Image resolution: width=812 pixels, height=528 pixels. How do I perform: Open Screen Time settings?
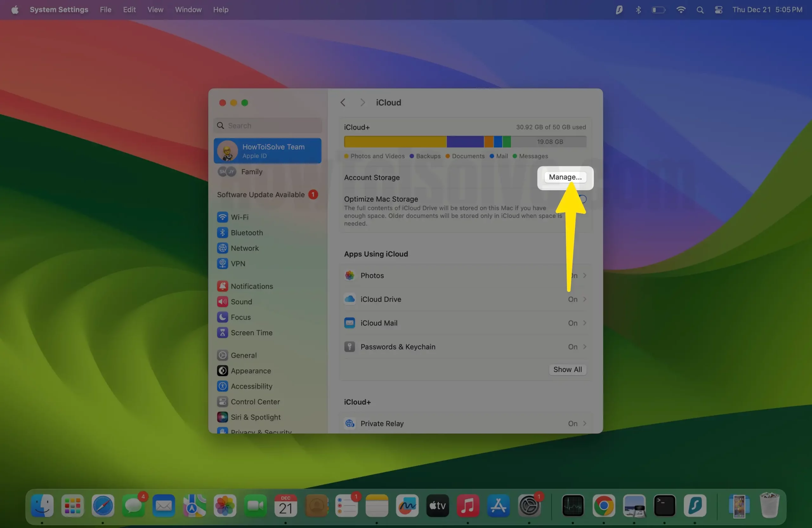pyautogui.click(x=267, y=333)
